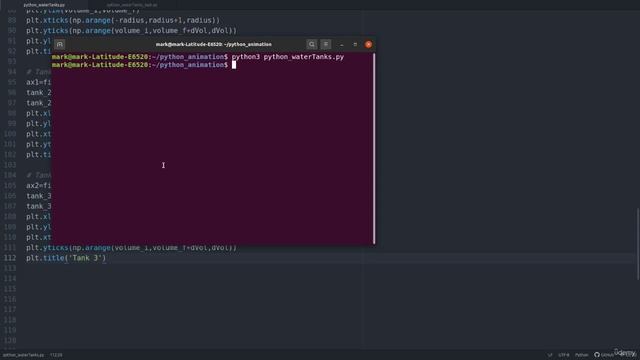
Task: Minimize the terminal window
Action: 342,44
